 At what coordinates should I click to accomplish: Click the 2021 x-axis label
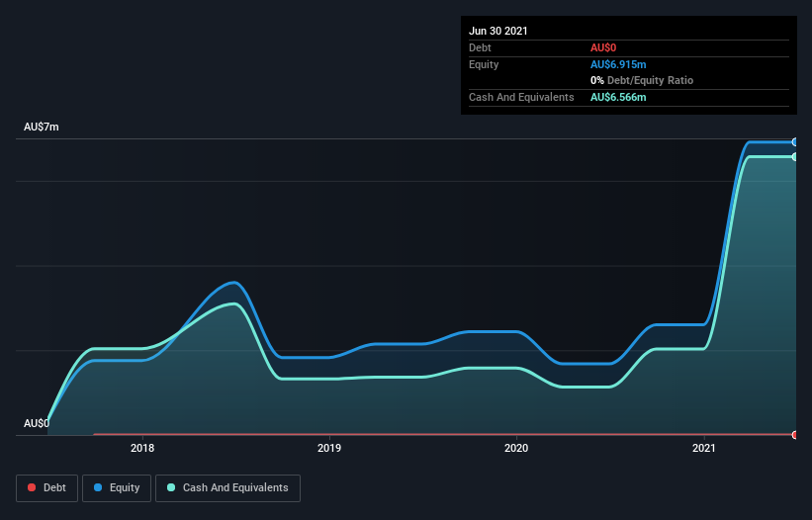tap(704, 448)
